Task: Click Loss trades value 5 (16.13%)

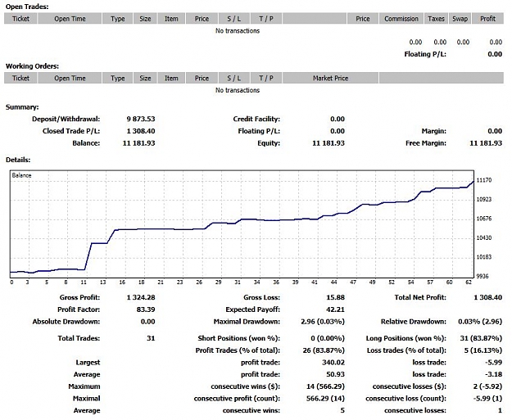Action: coord(483,350)
